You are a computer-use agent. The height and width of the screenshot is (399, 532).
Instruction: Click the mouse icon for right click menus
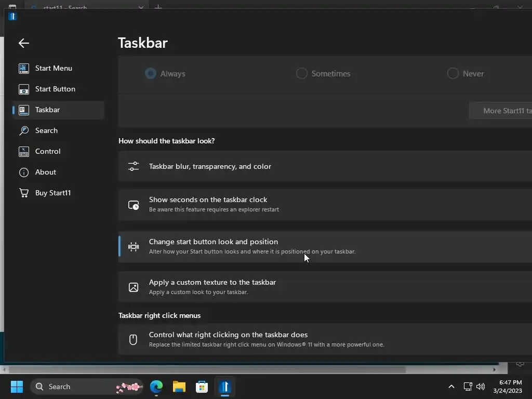tap(133, 339)
